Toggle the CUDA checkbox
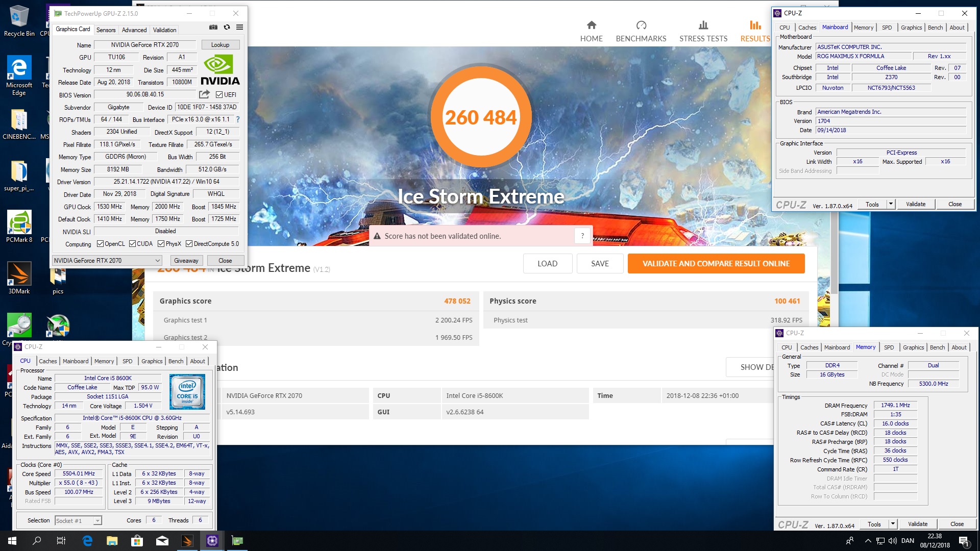The height and width of the screenshot is (551, 980). pyautogui.click(x=132, y=244)
